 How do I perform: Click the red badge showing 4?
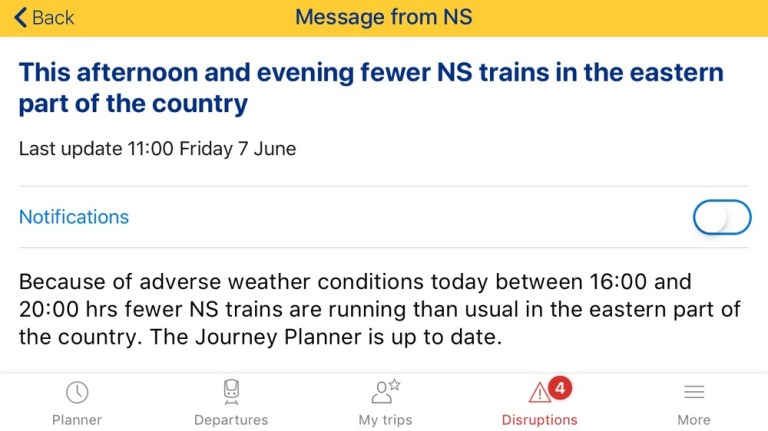(x=560, y=387)
